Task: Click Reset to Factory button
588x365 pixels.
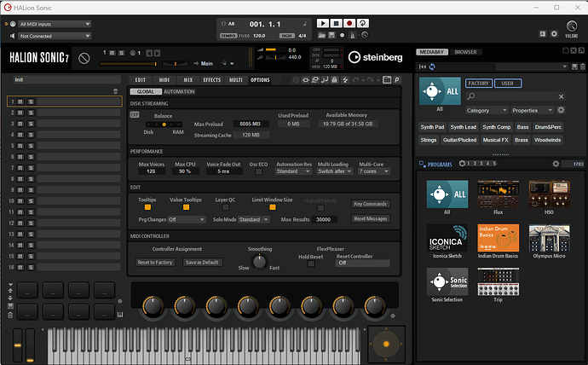Action: pos(155,262)
